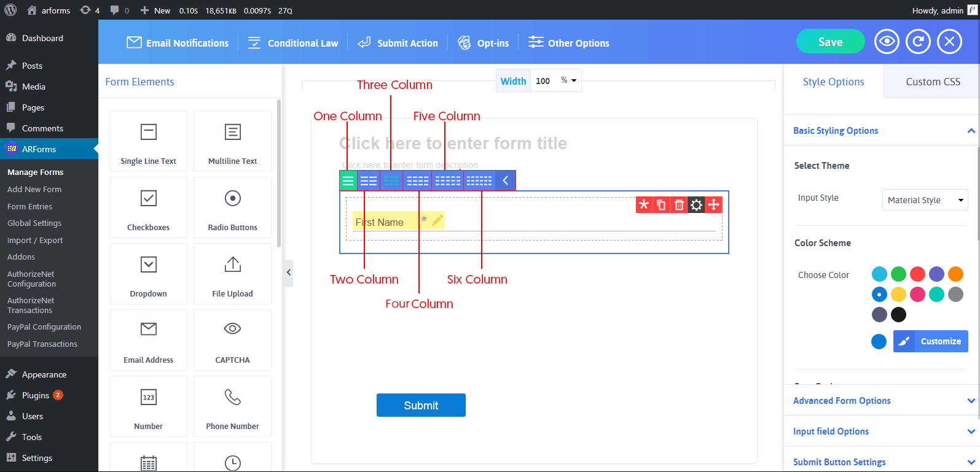Choose the six column layout icon

(x=479, y=180)
